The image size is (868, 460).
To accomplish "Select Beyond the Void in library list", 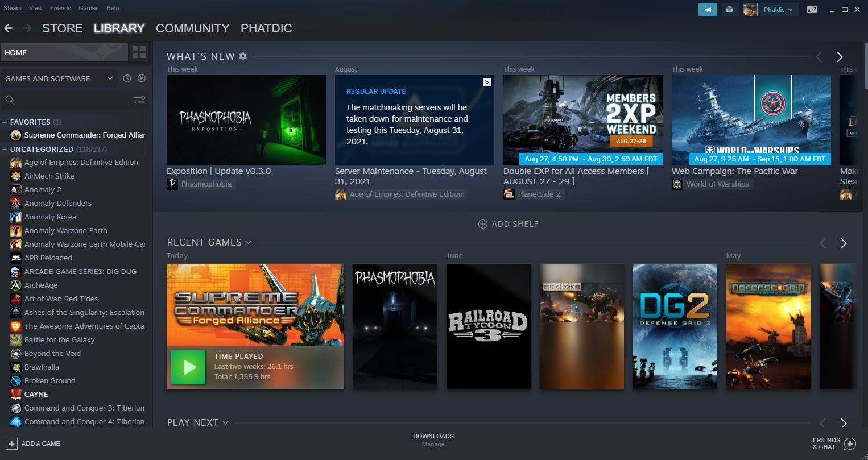I will (52, 353).
